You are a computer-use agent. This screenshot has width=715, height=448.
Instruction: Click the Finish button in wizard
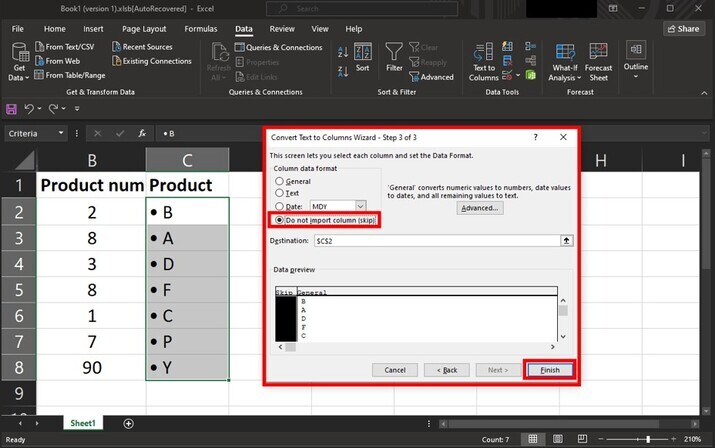coord(551,370)
